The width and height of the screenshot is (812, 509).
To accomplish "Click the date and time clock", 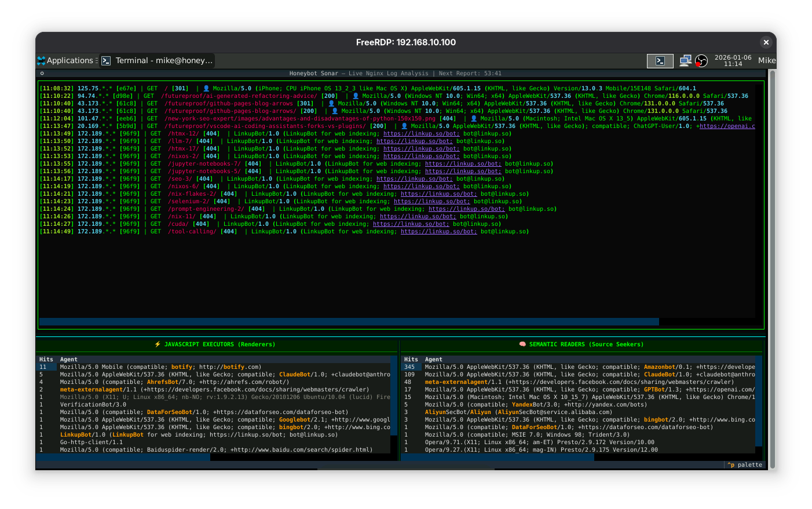I will [x=733, y=60].
